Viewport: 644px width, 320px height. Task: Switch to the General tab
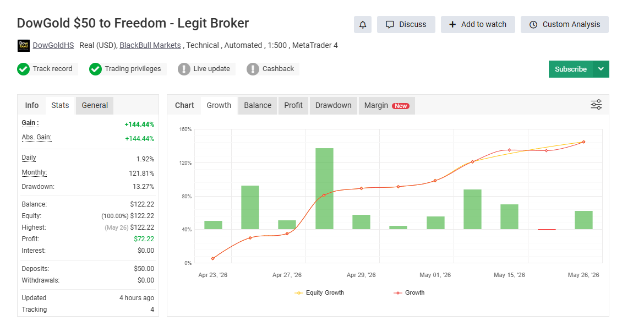point(95,105)
